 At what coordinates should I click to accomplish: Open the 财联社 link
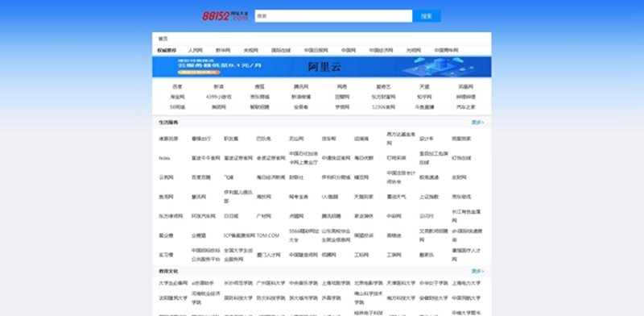[x=296, y=177]
